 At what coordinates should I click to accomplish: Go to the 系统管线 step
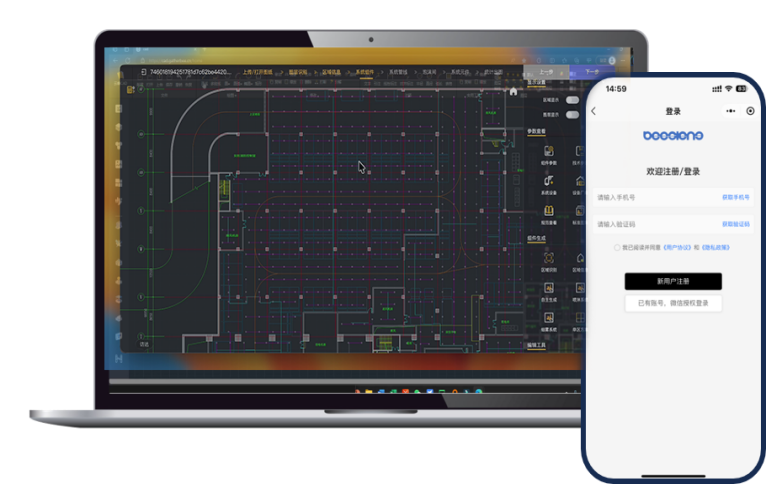pos(398,72)
